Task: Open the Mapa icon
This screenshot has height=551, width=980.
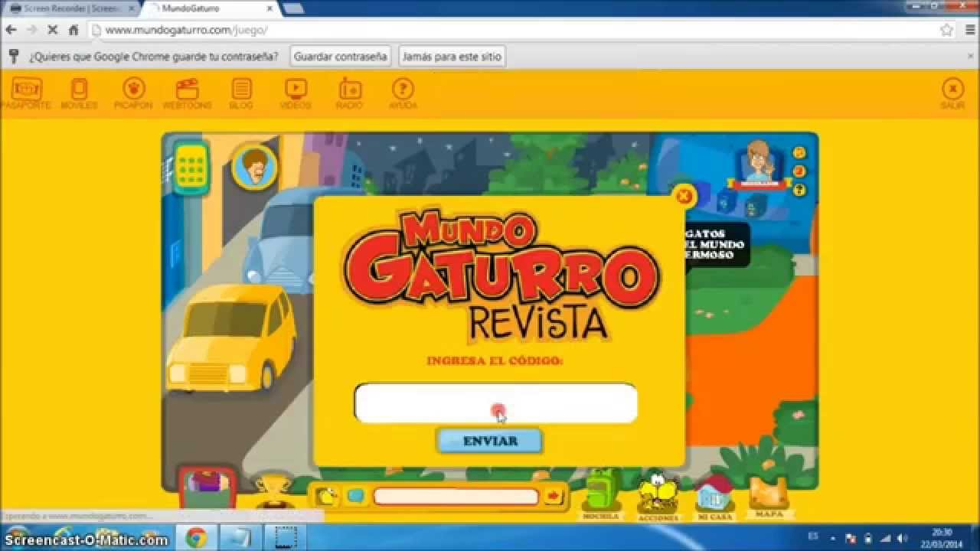Action: [769, 497]
